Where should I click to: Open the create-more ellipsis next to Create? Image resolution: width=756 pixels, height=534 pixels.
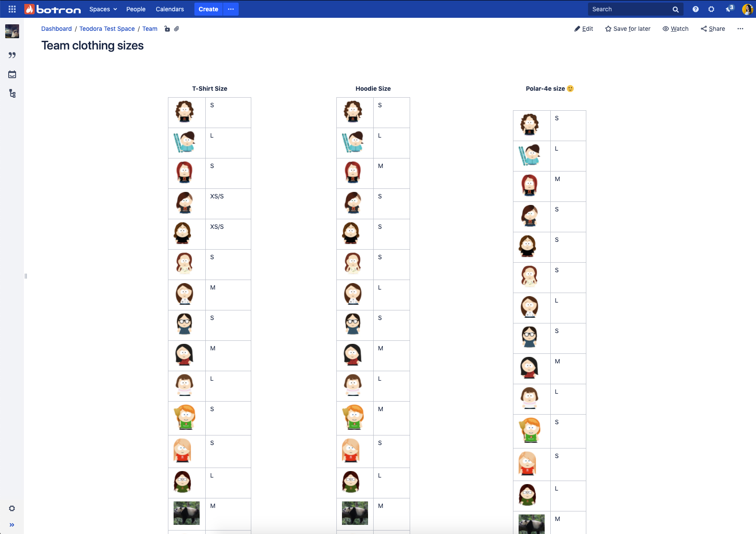tap(231, 9)
